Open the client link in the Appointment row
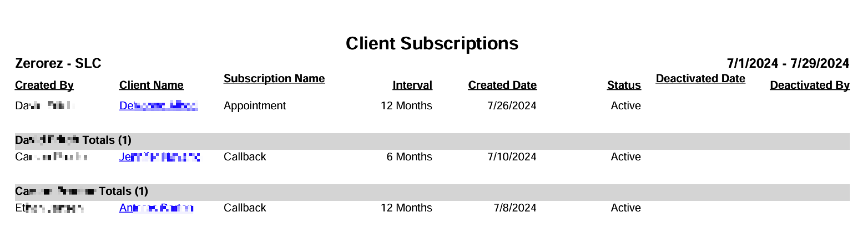 point(158,105)
